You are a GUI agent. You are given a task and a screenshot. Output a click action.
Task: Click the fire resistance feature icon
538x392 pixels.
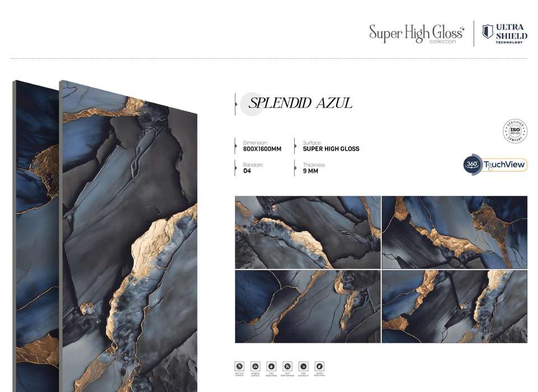tap(271, 366)
